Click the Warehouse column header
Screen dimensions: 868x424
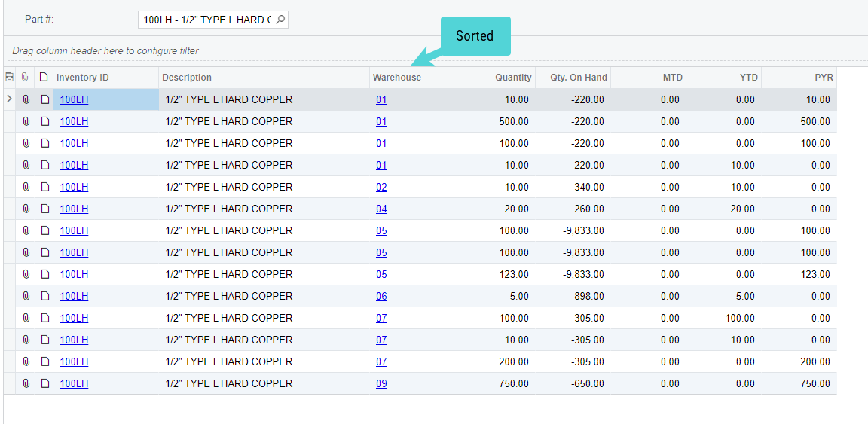click(x=414, y=78)
